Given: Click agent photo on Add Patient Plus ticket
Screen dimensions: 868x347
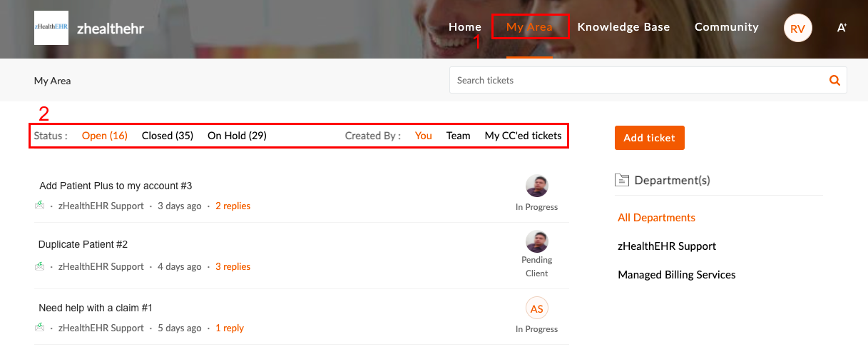Looking at the screenshot, I should [x=537, y=186].
